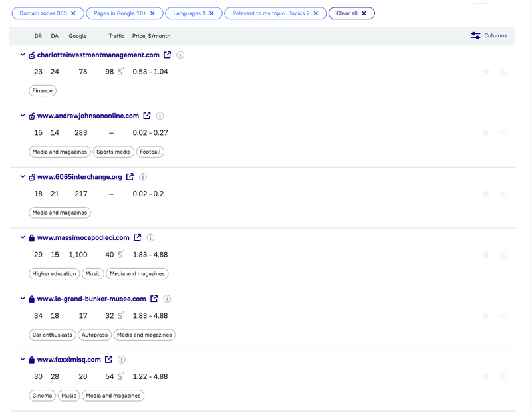Click the Clear all filters button

352,13
